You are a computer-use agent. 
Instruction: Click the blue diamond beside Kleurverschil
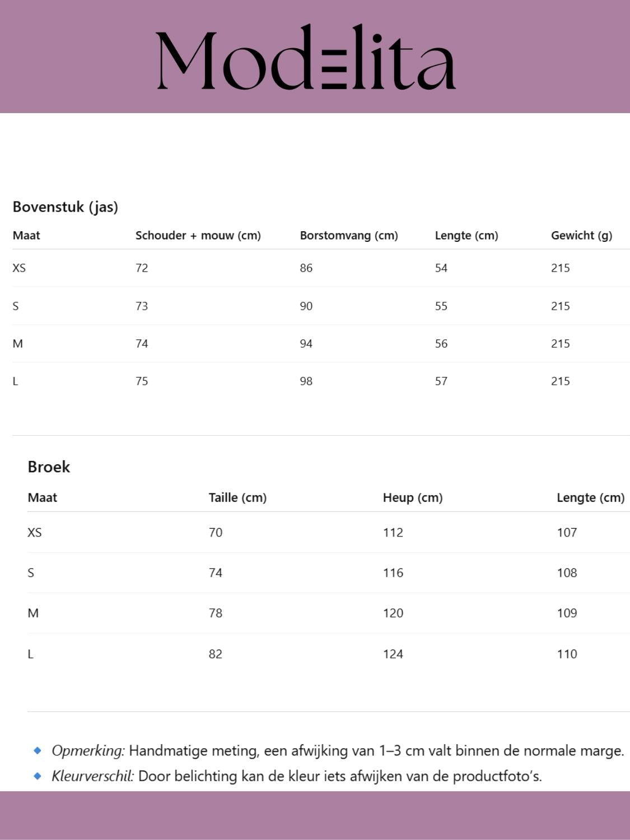(x=38, y=776)
